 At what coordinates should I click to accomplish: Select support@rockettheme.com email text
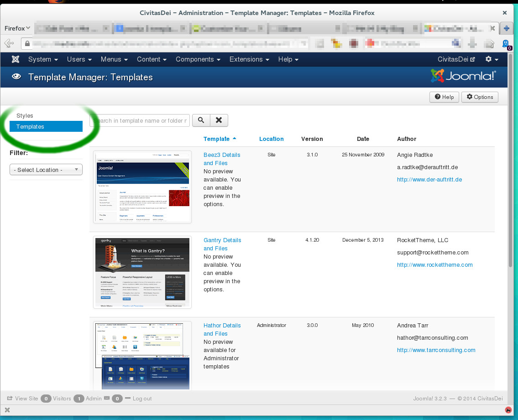pyautogui.click(x=433, y=253)
